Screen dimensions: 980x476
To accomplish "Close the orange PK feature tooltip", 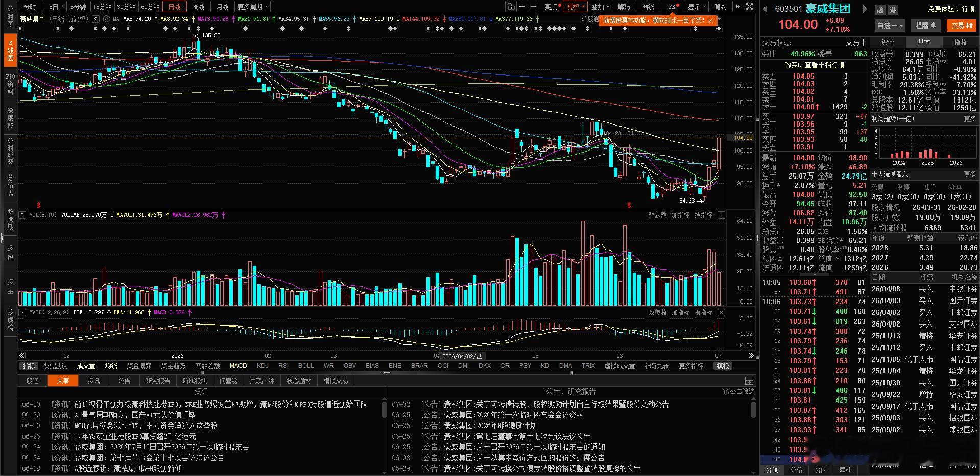I will click(x=710, y=20).
